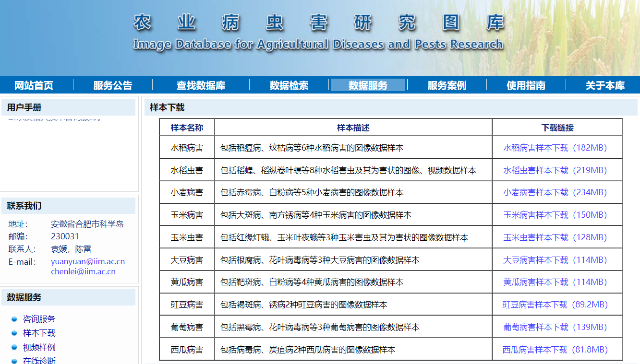Click description mentioning 病毒病、炭疽病 for 西瓜
Image resolution: width=640 pixels, height=364 pixels.
(308, 350)
